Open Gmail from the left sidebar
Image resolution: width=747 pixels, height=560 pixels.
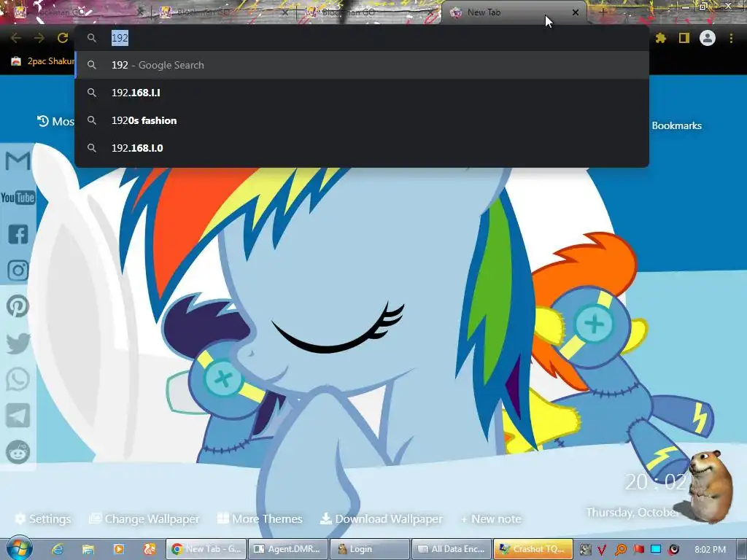coord(18,161)
